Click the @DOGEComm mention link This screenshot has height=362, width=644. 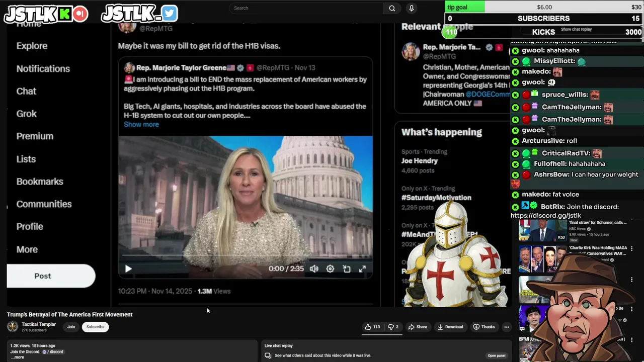(x=488, y=94)
